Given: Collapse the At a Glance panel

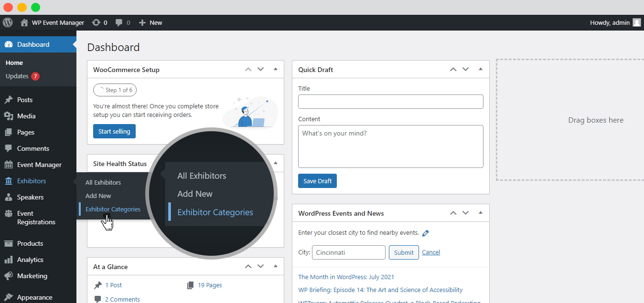Looking at the screenshot, I should tap(276, 266).
